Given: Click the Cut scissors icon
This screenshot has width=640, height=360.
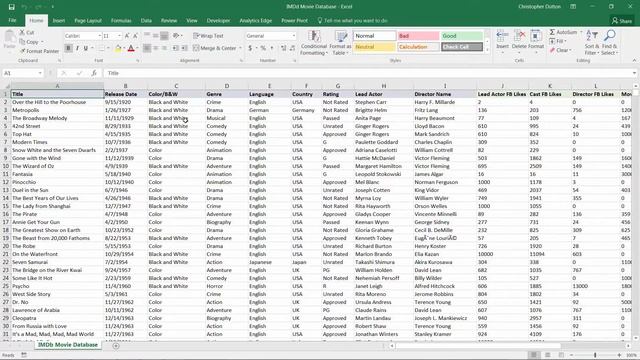Looking at the screenshot, I should point(22,32).
